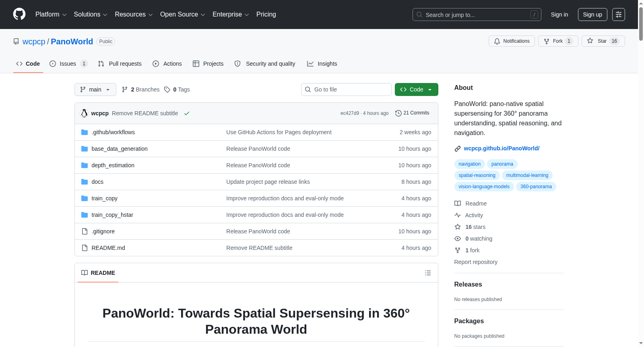Expand the Open Source menu
The width and height of the screenshot is (644, 347).
[183, 15]
